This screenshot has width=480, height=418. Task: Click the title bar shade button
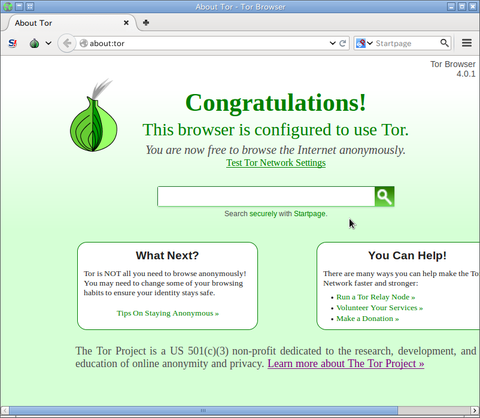pos(19,6)
